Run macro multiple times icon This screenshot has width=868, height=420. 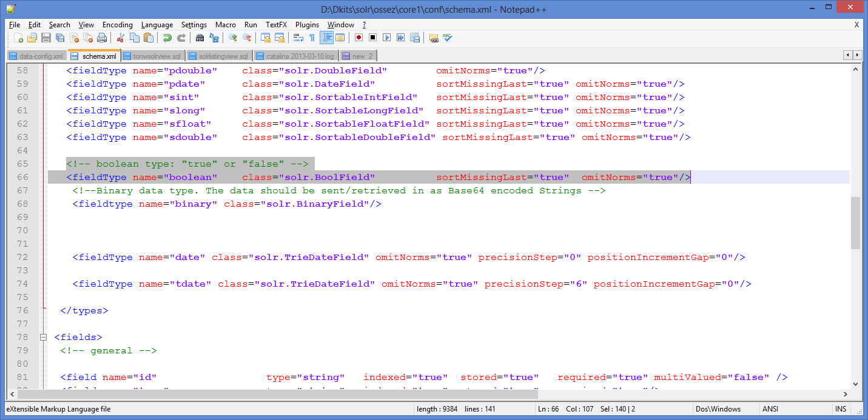(400, 38)
